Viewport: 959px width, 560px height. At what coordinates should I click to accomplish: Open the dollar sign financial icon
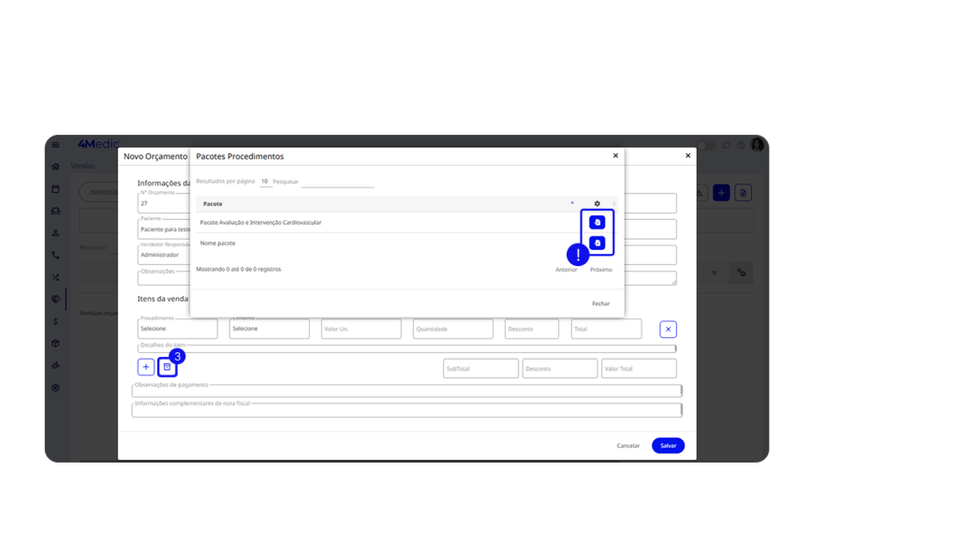(56, 321)
